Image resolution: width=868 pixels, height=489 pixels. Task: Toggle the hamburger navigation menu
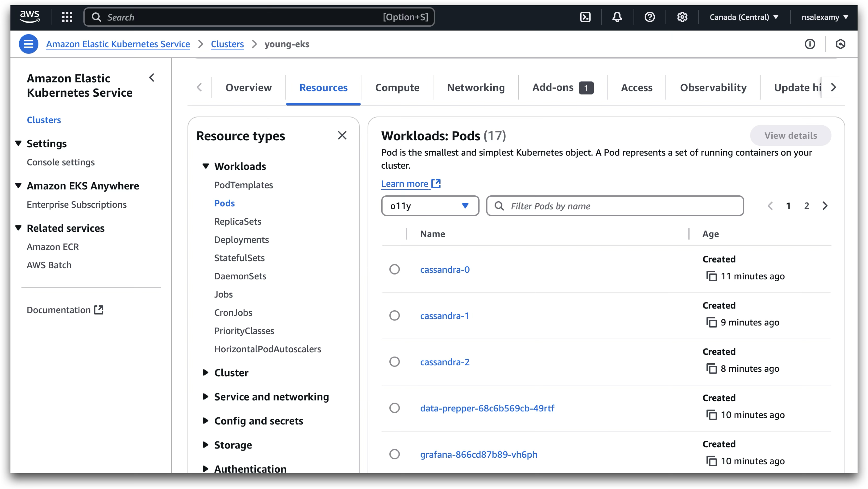coord(29,44)
